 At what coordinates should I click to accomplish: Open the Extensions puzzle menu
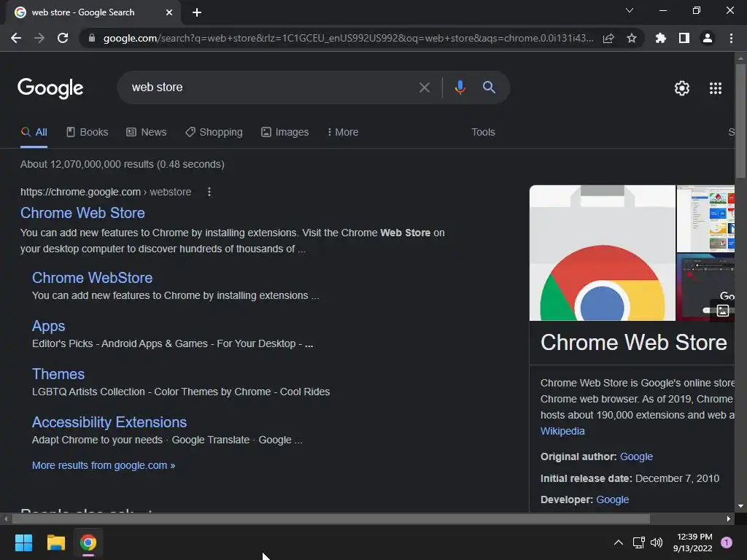coord(661,38)
